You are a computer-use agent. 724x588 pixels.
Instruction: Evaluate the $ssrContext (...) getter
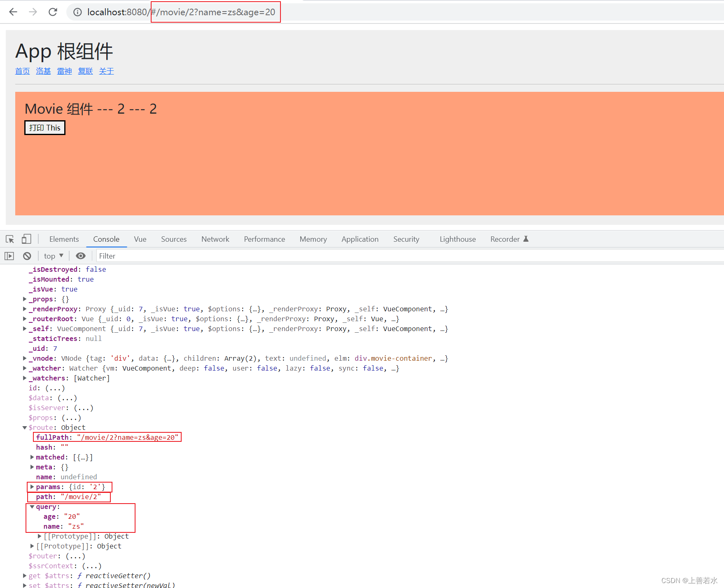click(x=91, y=566)
